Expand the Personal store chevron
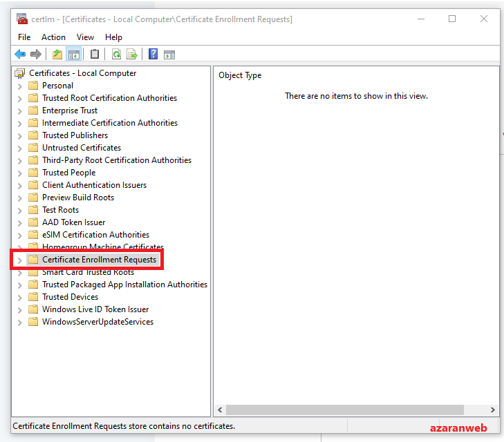The height and width of the screenshot is (442, 504). point(19,86)
